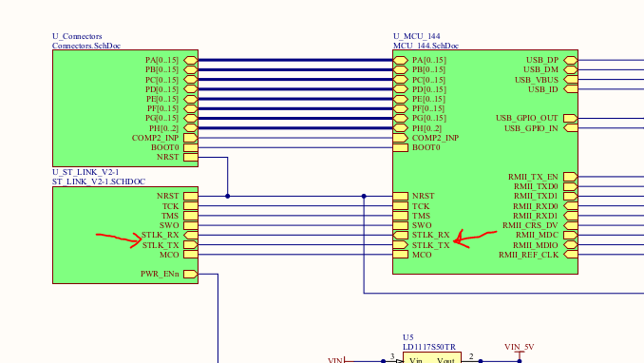Click PC[0..15] port symbol on U_Connectors
This screenshot has height=363, width=644.
(191, 79)
